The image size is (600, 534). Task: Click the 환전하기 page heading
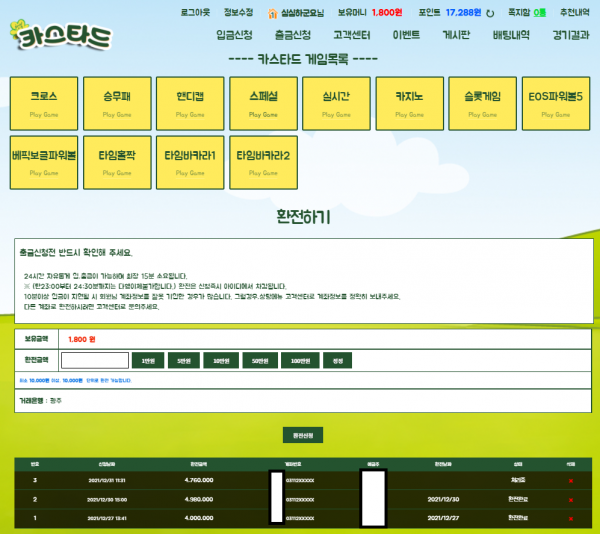coord(303,217)
